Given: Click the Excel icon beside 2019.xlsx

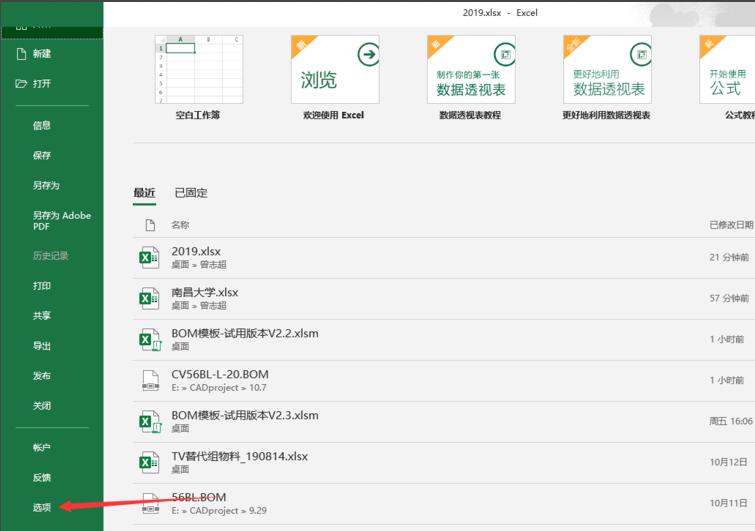Looking at the screenshot, I should [149, 258].
